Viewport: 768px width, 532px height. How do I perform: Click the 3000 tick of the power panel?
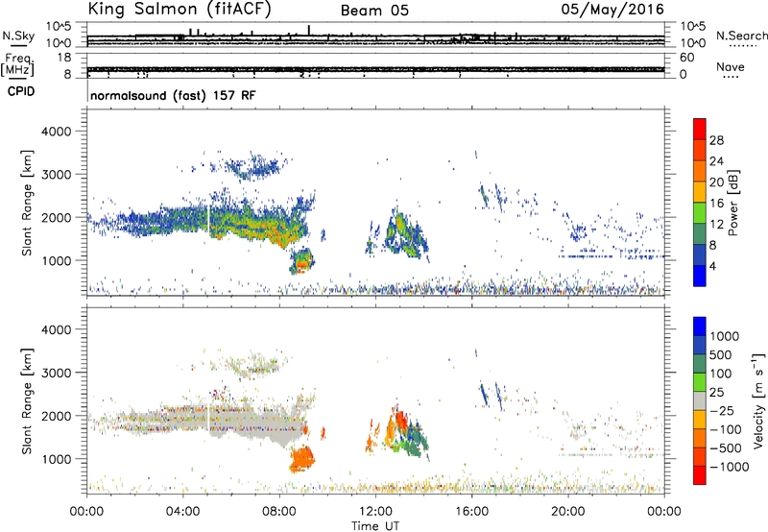(57, 175)
